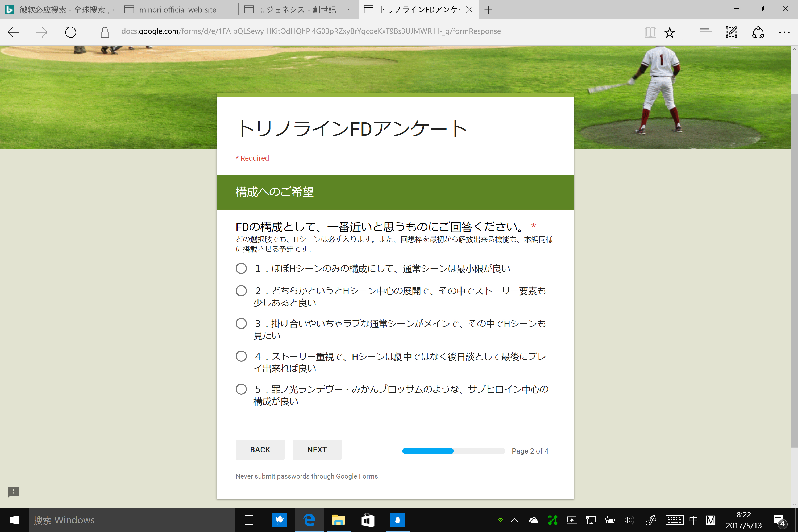
Task: Click the page scrollbar down arrow
Action: tap(794, 504)
